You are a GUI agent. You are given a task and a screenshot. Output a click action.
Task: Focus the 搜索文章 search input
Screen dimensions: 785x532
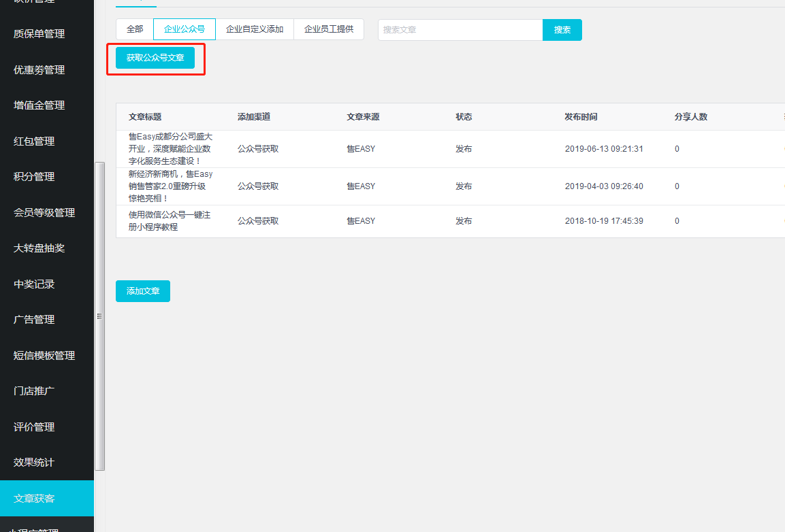point(460,30)
